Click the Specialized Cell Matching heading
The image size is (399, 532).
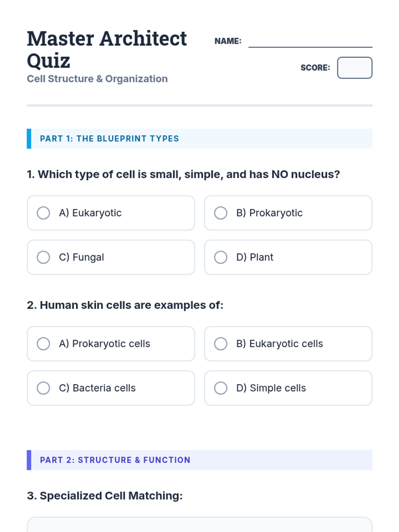click(105, 495)
